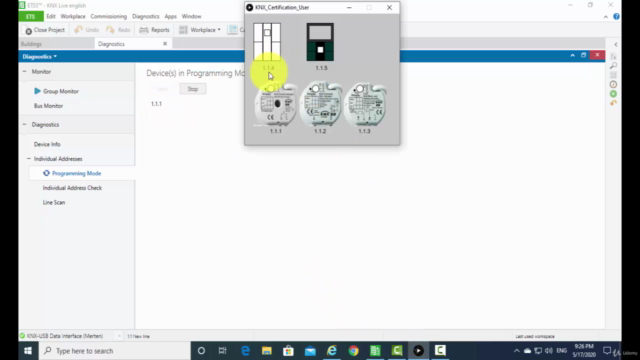Click the Stop button
Image resolution: width=640 pixels, height=360 pixels.
(193, 89)
